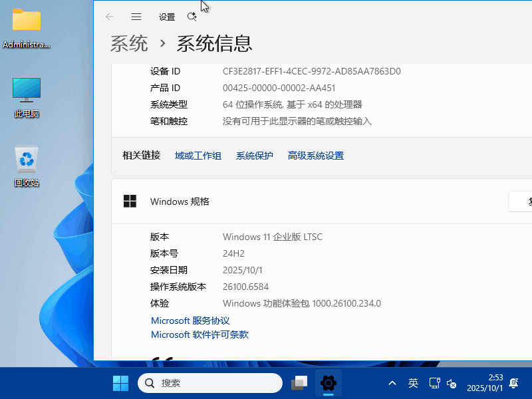Viewport: 532px width, 399px height.
Task: Open the Settings navigation hamburger menu
Action: point(136,17)
